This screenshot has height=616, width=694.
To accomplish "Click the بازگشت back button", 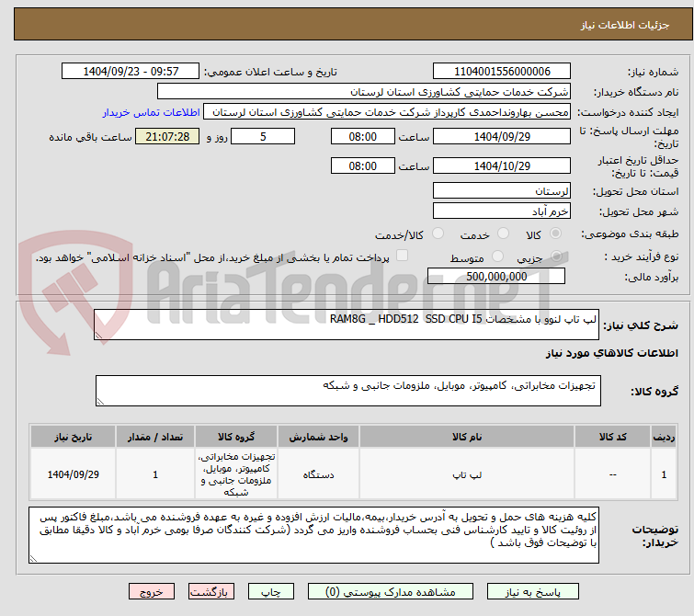I will pos(211,592).
